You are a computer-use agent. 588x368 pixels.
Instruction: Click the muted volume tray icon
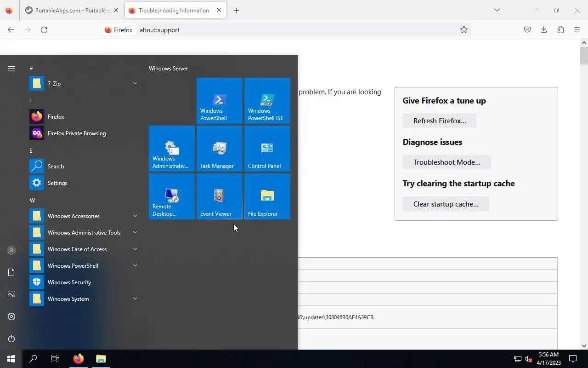click(x=529, y=359)
